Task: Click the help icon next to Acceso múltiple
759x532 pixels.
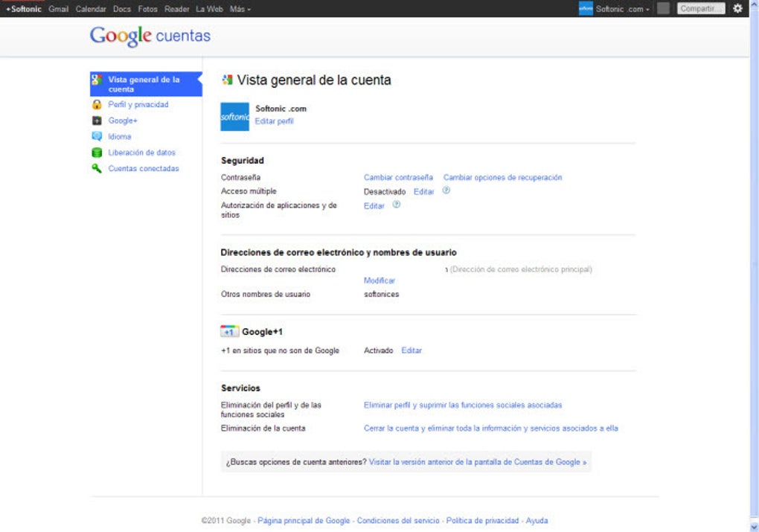Action: (446, 190)
